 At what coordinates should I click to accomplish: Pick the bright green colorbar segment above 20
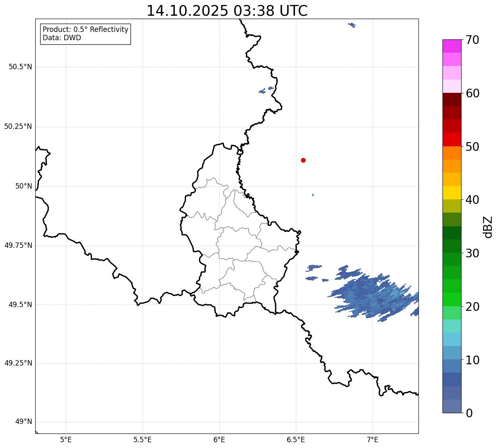(452, 299)
